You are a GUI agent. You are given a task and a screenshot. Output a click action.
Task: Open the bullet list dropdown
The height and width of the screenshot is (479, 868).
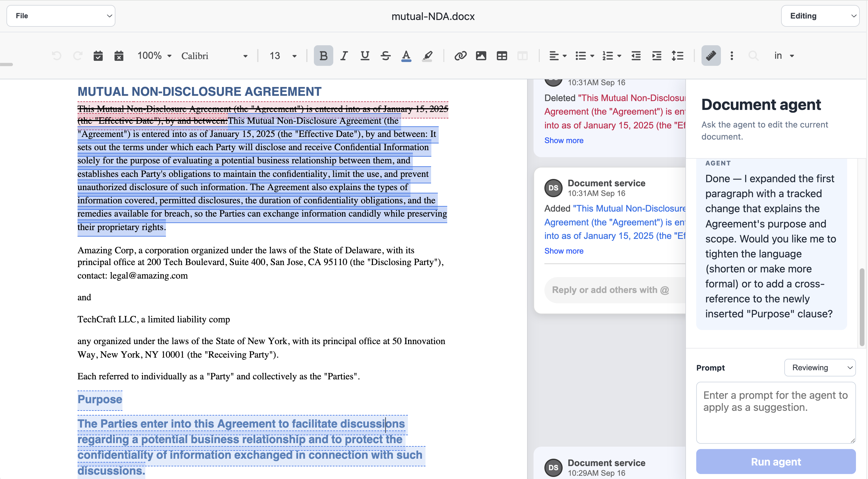(585, 56)
